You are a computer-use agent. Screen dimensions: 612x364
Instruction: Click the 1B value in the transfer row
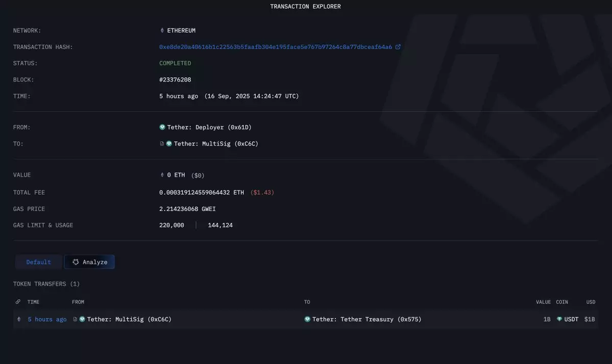tap(547, 319)
